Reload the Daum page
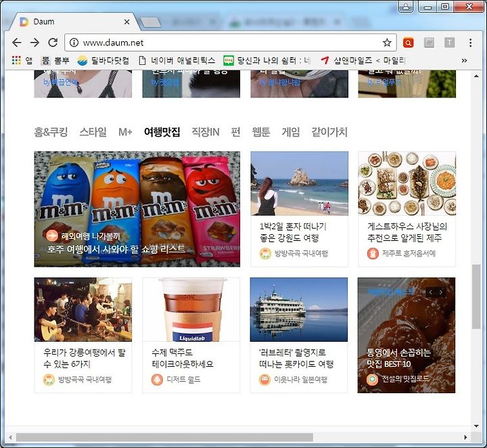 pyautogui.click(x=53, y=43)
